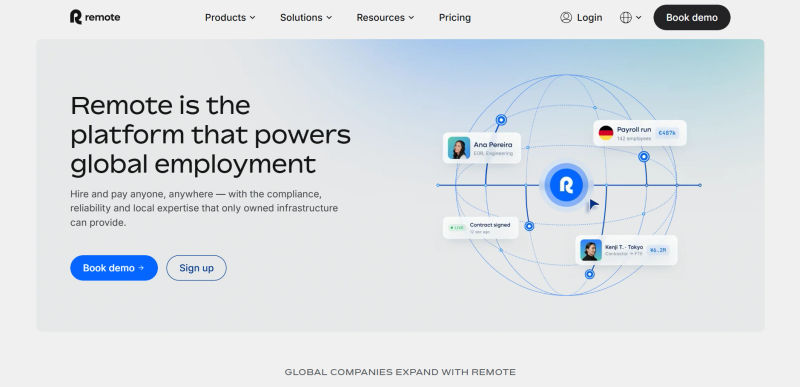Click the German flag on Payroll run card
The height and width of the screenshot is (387, 800).
606,133
